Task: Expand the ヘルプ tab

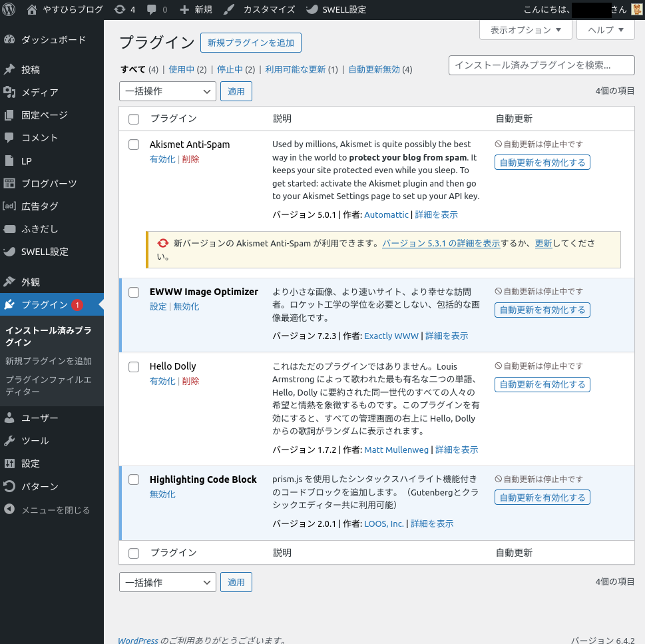Action: (605, 30)
